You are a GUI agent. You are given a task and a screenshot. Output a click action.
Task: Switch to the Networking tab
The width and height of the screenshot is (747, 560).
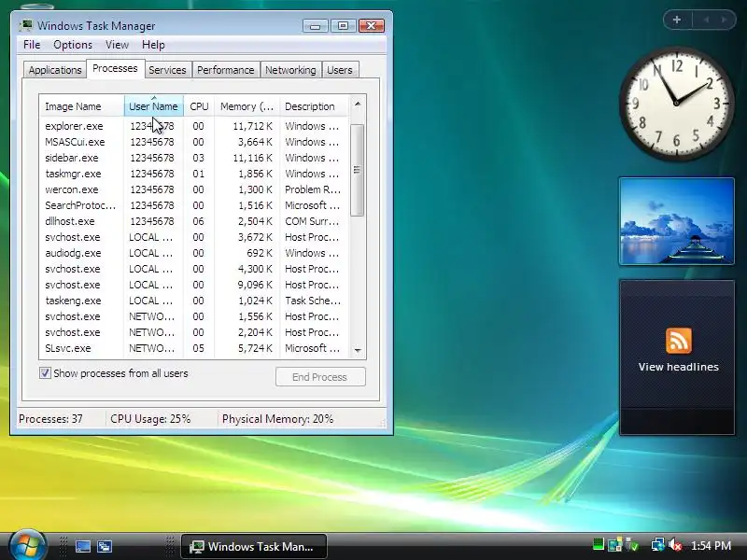(x=290, y=70)
